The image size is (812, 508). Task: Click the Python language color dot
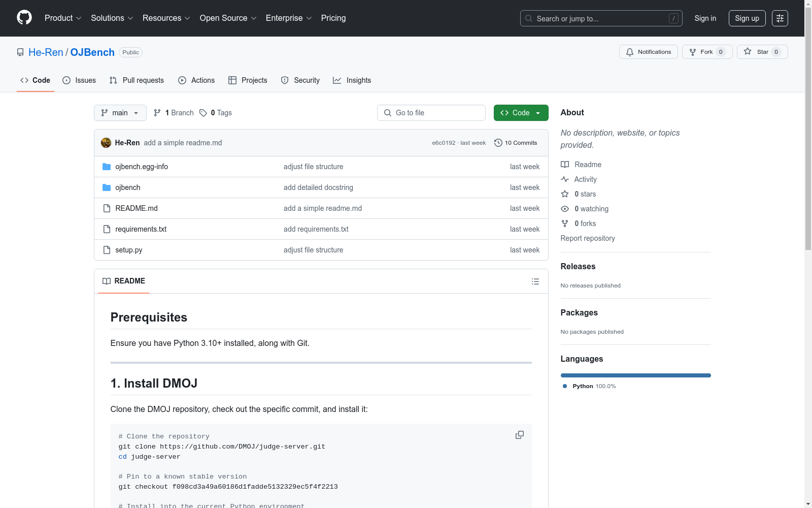point(565,386)
